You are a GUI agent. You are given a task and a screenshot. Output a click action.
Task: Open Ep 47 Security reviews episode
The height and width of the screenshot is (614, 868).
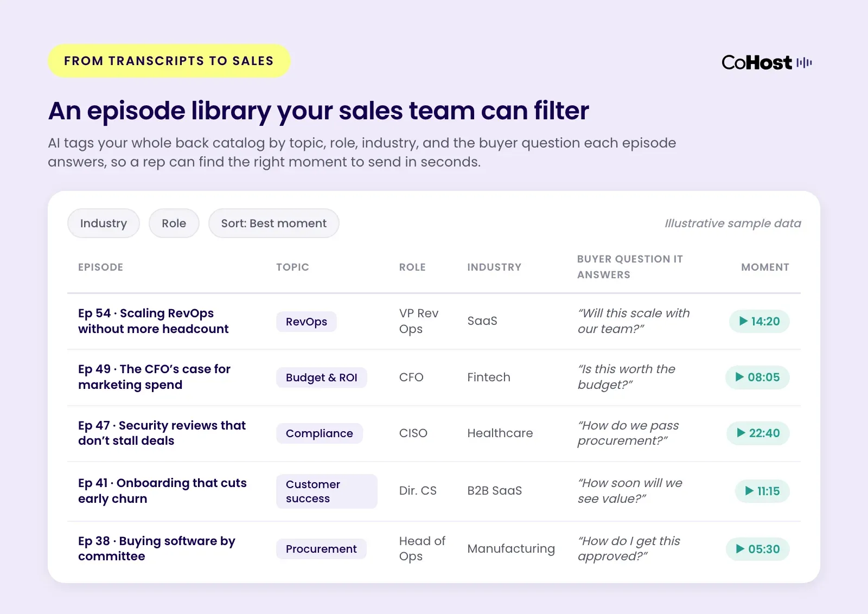tap(162, 433)
